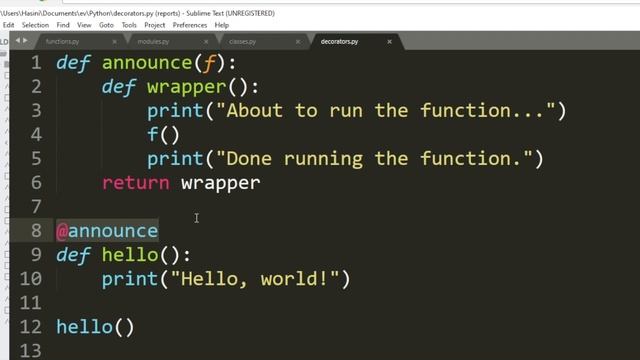
Task: Click the left tab-scroll arrow
Action: 18,40
